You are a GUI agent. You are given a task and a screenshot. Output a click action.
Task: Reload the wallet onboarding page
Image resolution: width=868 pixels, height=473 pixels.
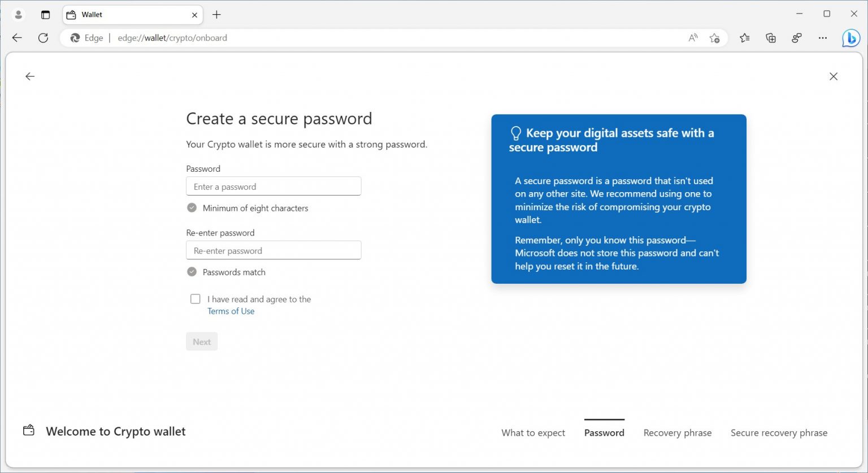43,37
